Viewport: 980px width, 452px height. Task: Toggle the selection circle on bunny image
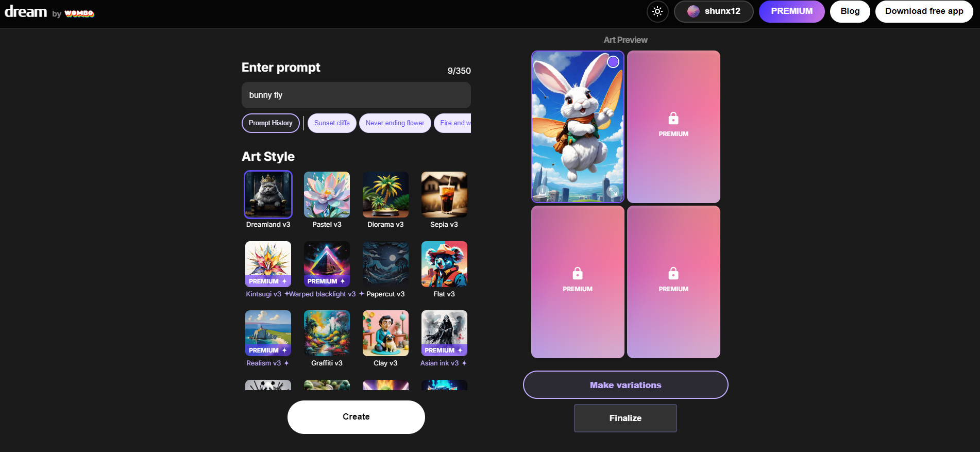613,62
